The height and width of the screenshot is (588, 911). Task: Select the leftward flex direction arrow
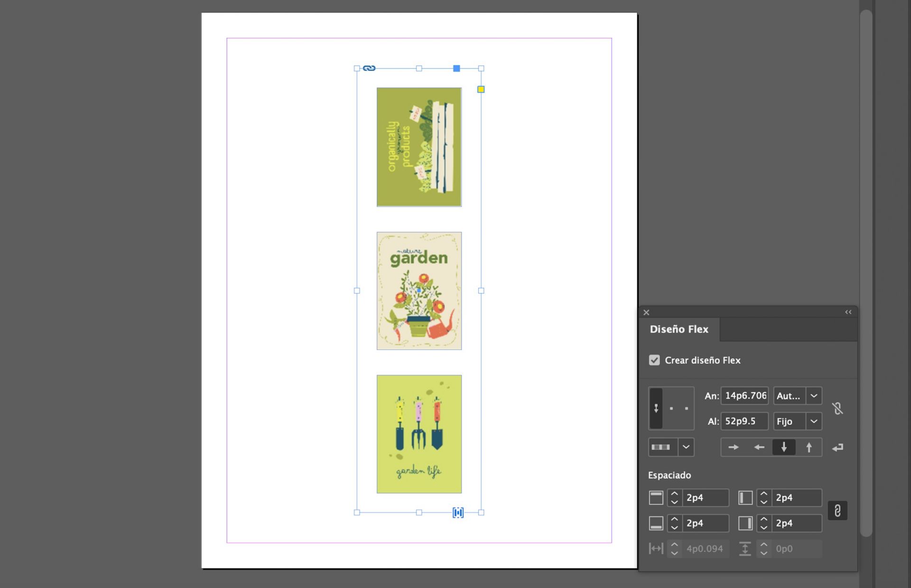(759, 447)
